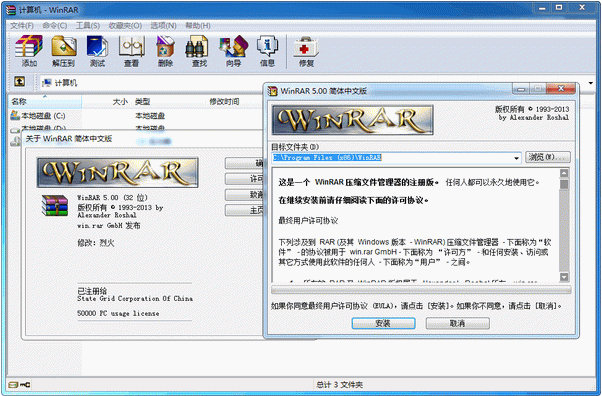Open the File (文件) menu
The image size is (602, 396).
click(22, 26)
